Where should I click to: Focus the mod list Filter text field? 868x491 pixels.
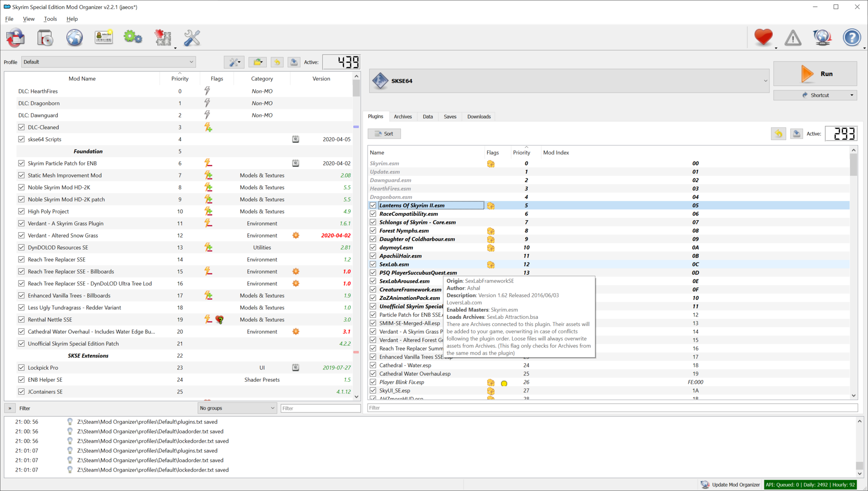point(321,408)
